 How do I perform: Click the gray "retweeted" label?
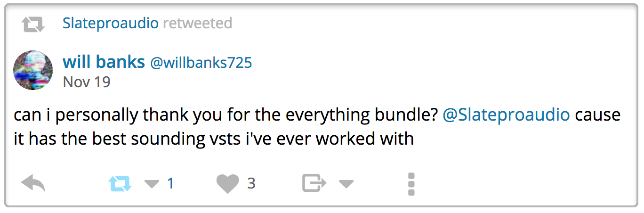pos(197,23)
